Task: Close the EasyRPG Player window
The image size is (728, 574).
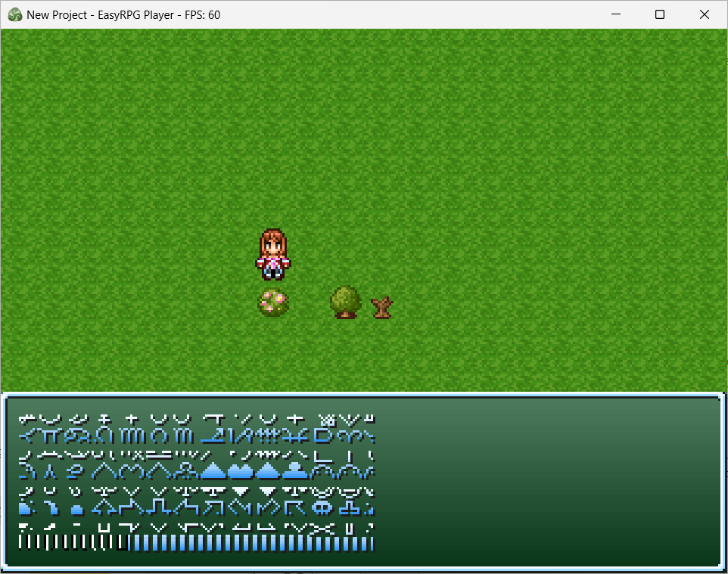Action: [705, 14]
